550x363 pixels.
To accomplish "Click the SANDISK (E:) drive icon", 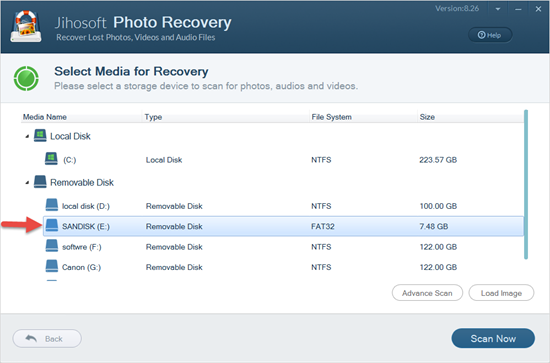I will 52,225.
